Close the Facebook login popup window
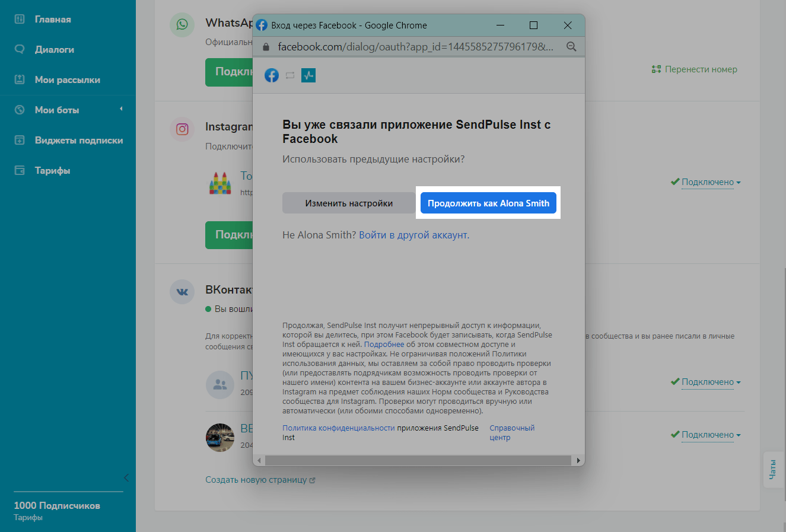 click(568, 26)
